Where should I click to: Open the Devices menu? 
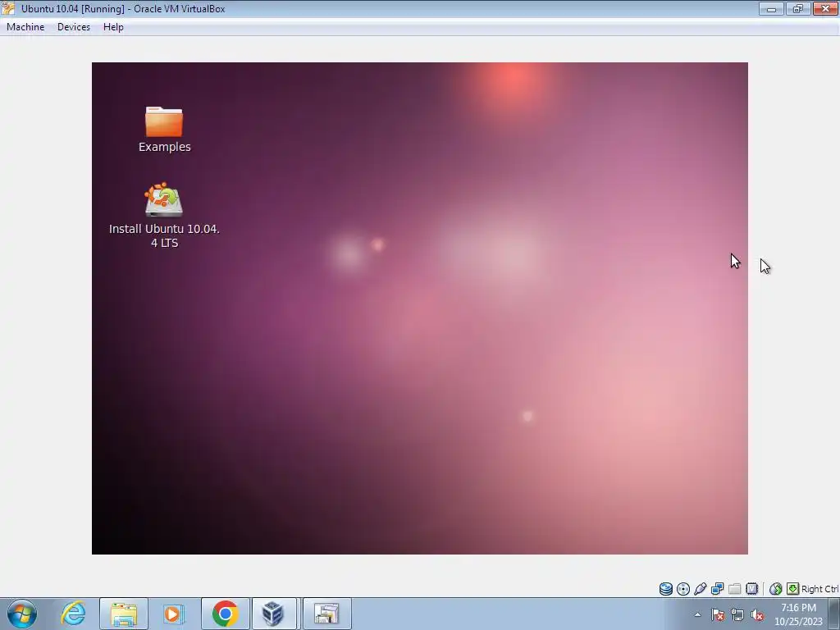73,27
